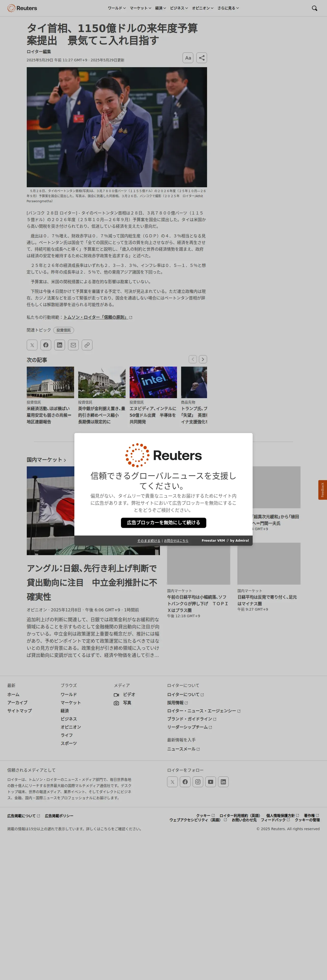Expand the ビジネス nav dropdown
Screen dimensions: 327x980
point(179,8)
